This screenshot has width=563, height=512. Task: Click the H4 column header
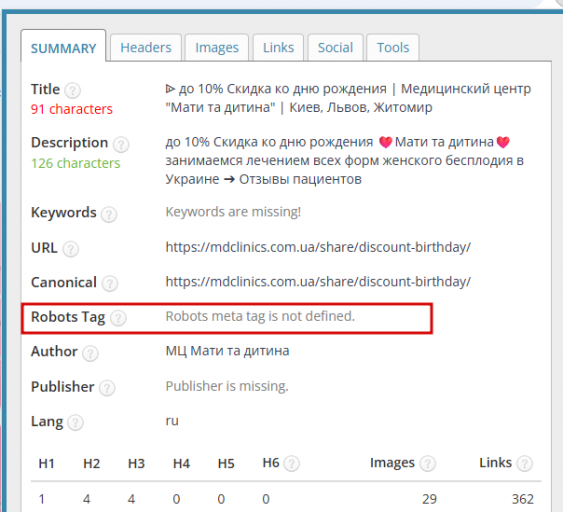point(181,464)
